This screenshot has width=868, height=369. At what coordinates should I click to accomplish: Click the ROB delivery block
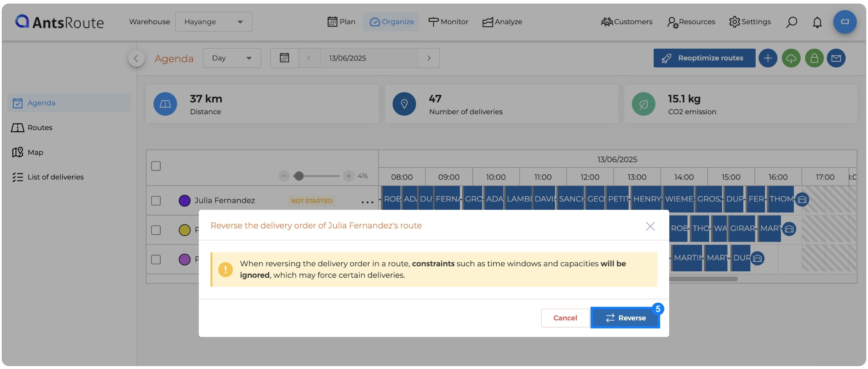click(391, 199)
